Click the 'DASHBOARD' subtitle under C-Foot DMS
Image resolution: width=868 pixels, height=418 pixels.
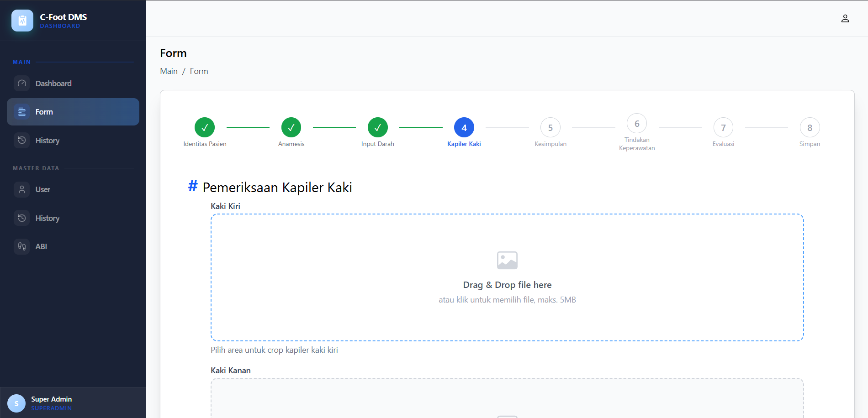click(60, 26)
